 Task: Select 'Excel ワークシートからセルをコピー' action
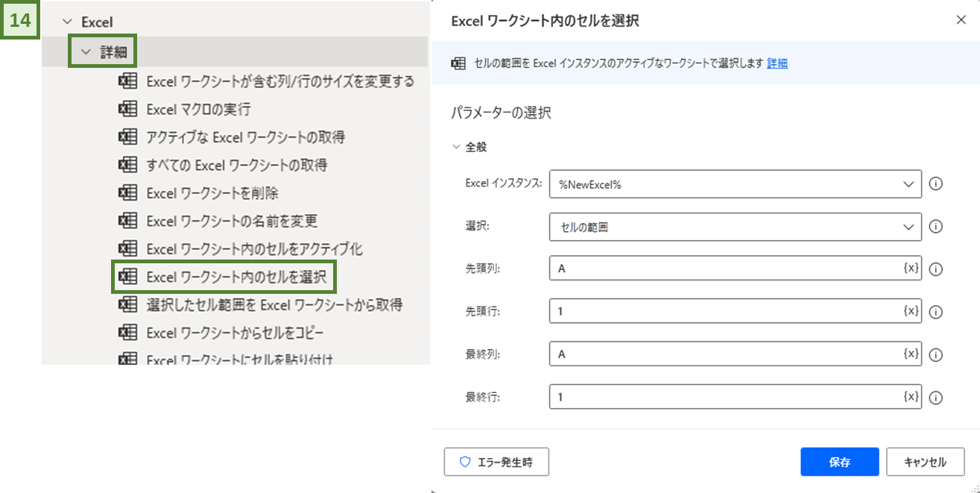[235, 333]
